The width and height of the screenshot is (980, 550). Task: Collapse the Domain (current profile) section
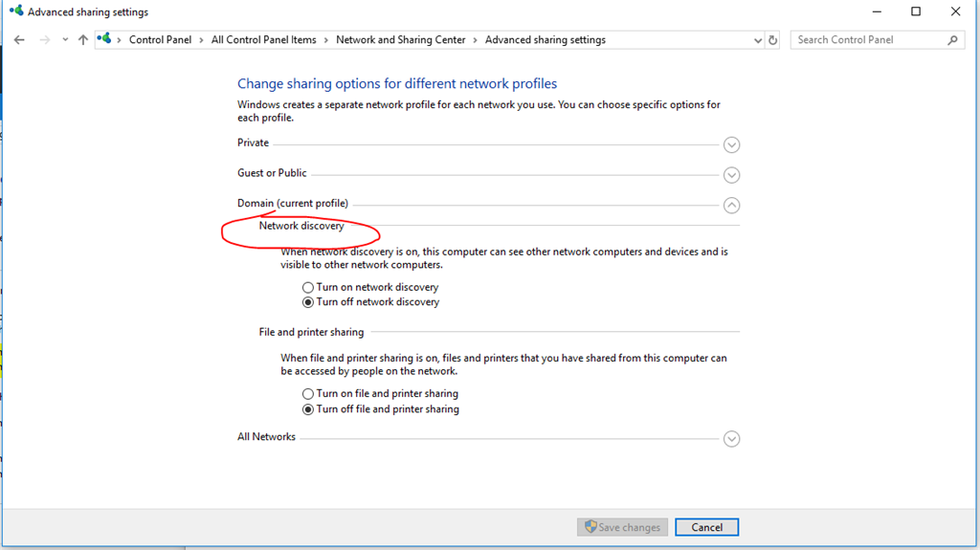pyautogui.click(x=731, y=205)
